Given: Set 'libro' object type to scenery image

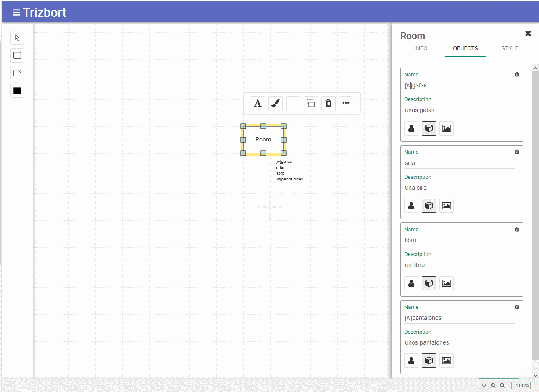Looking at the screenshot, I should [447, 283].
